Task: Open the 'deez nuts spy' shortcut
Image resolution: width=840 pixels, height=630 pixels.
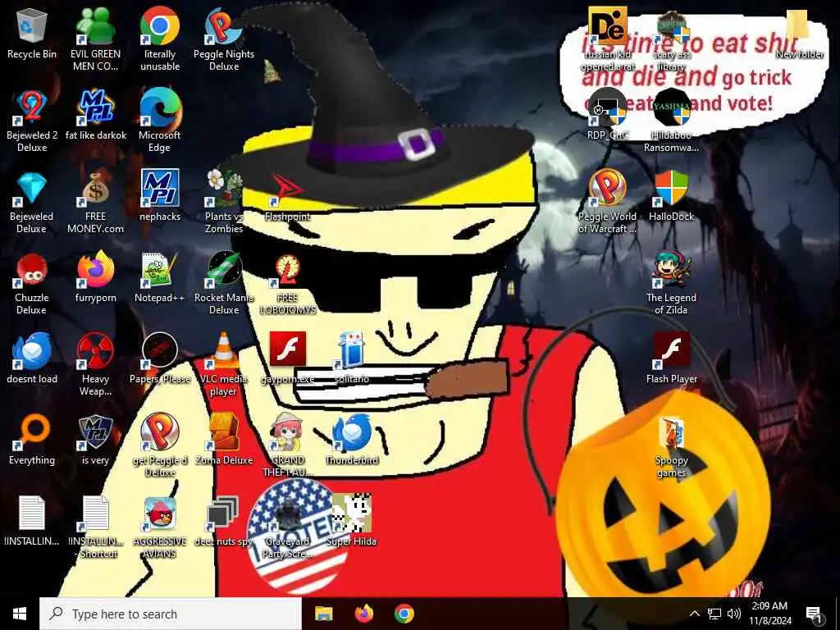Action: [223, 514]
